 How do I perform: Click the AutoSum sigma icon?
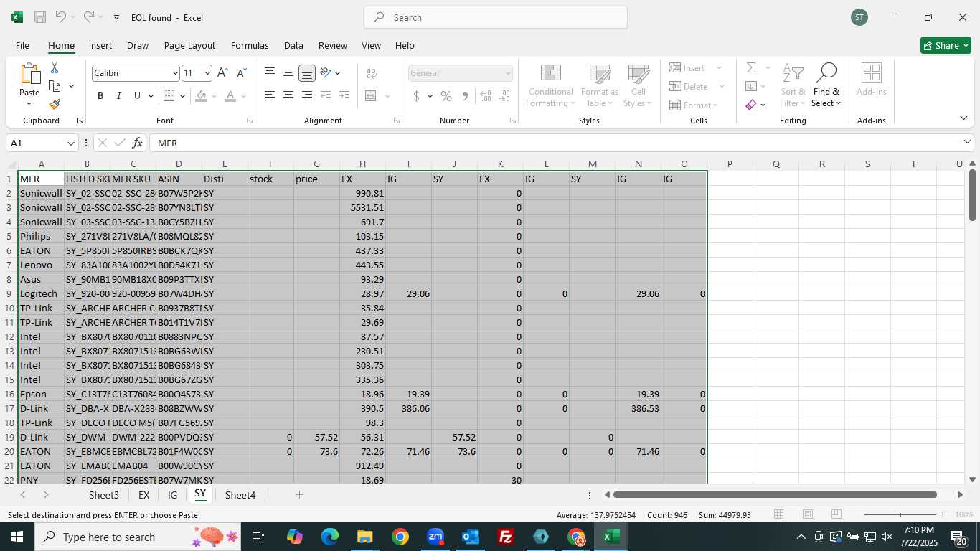(751, 67)
